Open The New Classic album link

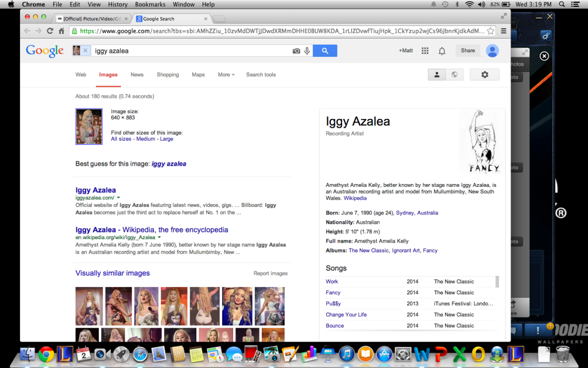point(369,251)
